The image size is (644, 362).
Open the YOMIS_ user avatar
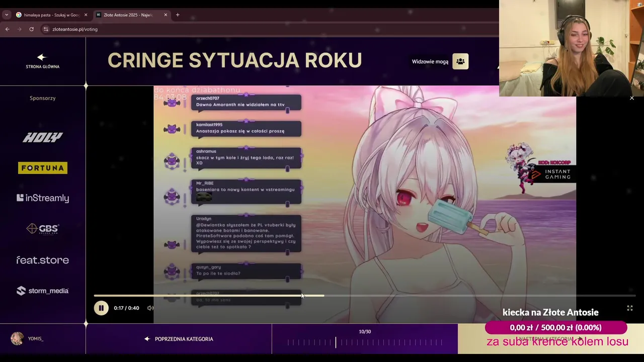click(17, 338)
